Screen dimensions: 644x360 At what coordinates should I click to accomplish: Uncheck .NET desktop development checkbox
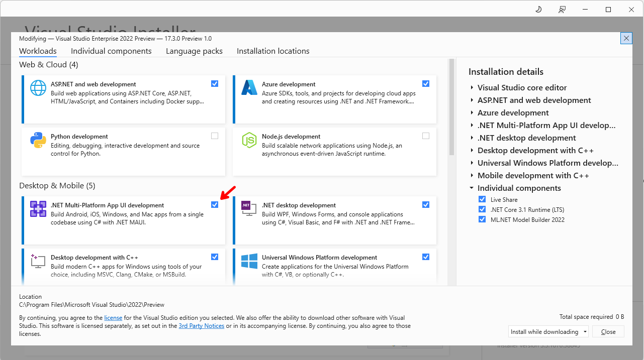426,205
